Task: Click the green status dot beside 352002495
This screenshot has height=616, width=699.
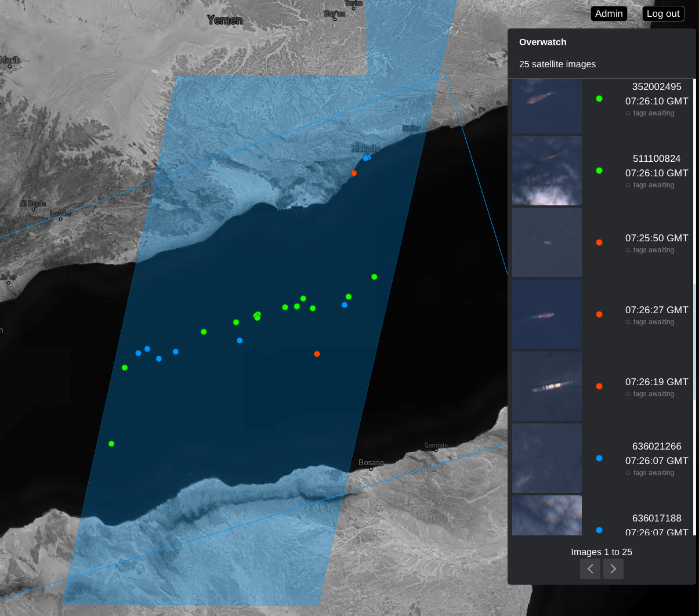Action: click(599, 99)
